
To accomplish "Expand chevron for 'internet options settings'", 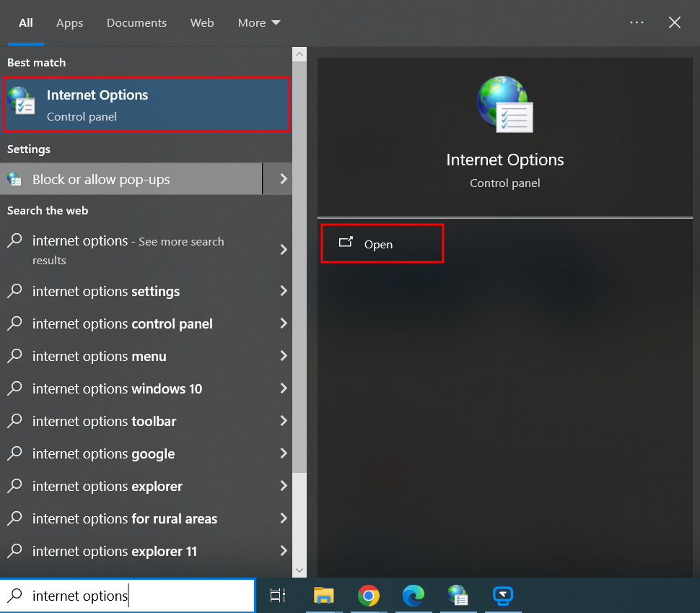I will (283, 291).
